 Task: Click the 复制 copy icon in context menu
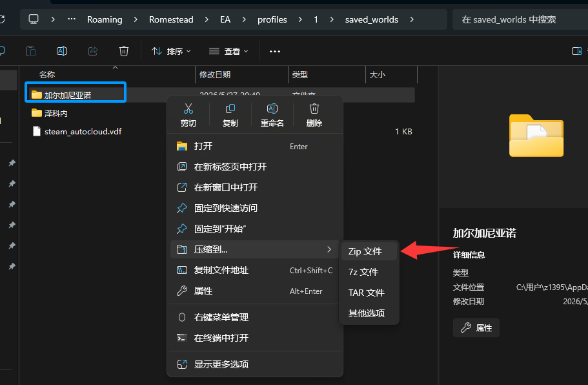230,109
